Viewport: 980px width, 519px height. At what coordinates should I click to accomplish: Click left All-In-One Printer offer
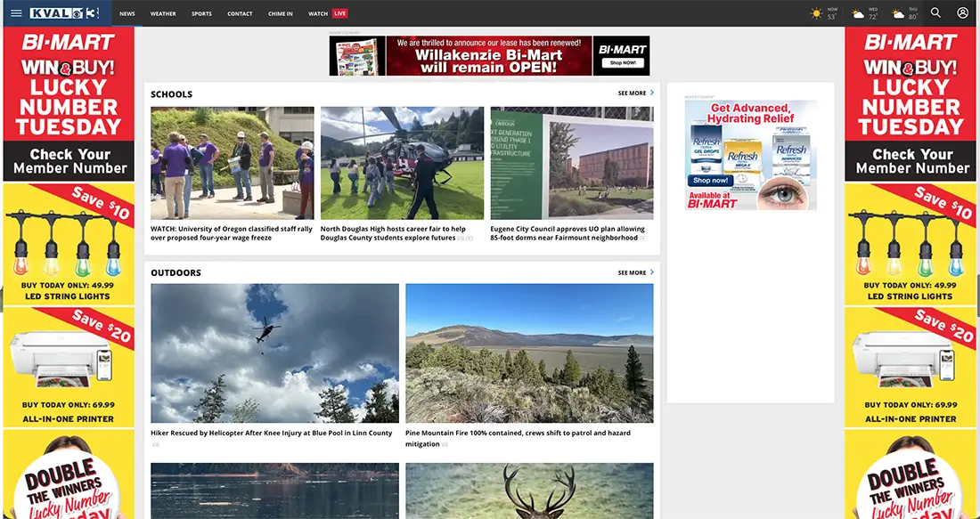[x=69, y=367]
